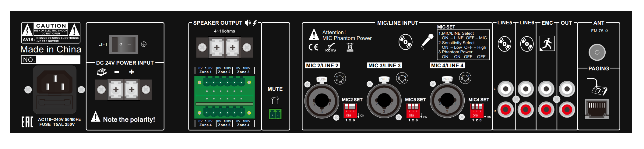Click the MIC 2/LINE 2 combo XLR jack
644x149 pixels.
(x=322, y=100)
